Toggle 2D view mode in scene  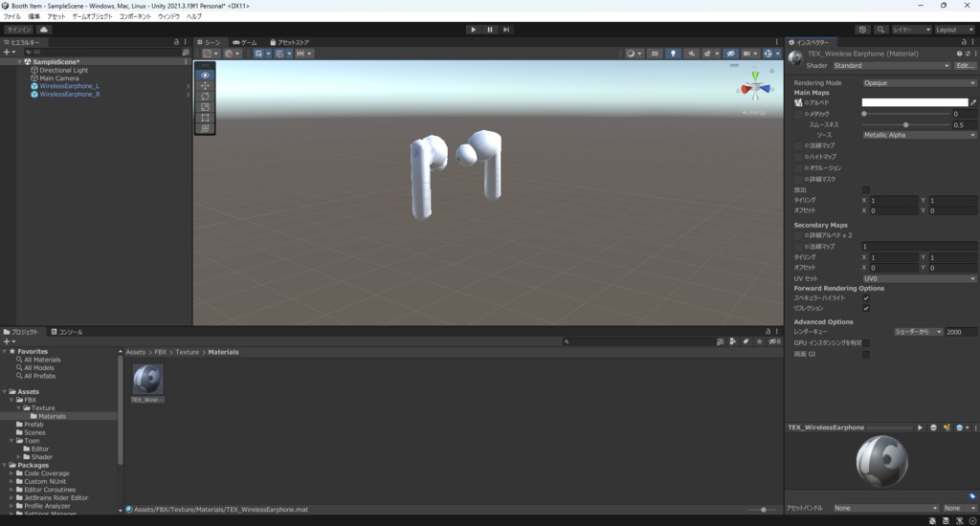[655, 54]
